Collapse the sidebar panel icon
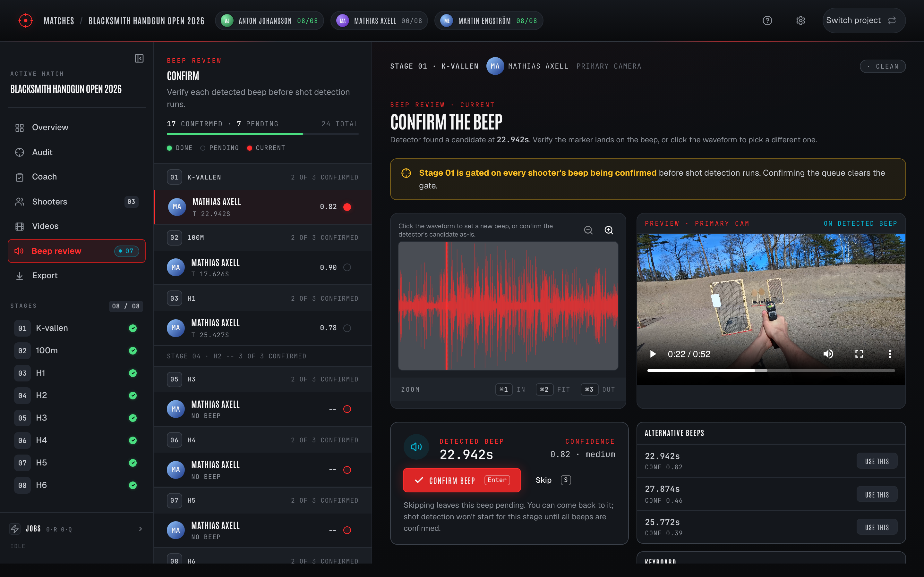This screenshot has height=577, width=924. coord(139,58)
